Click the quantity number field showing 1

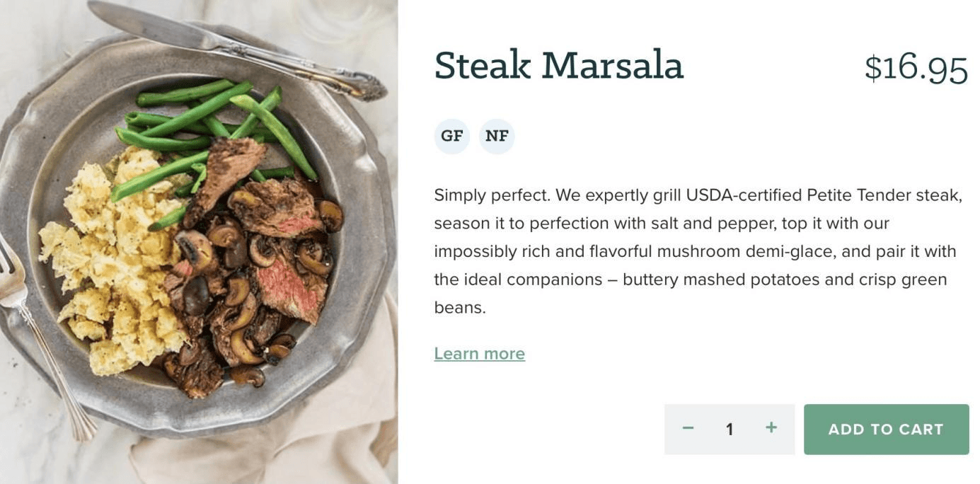click(x=730, y=430)
